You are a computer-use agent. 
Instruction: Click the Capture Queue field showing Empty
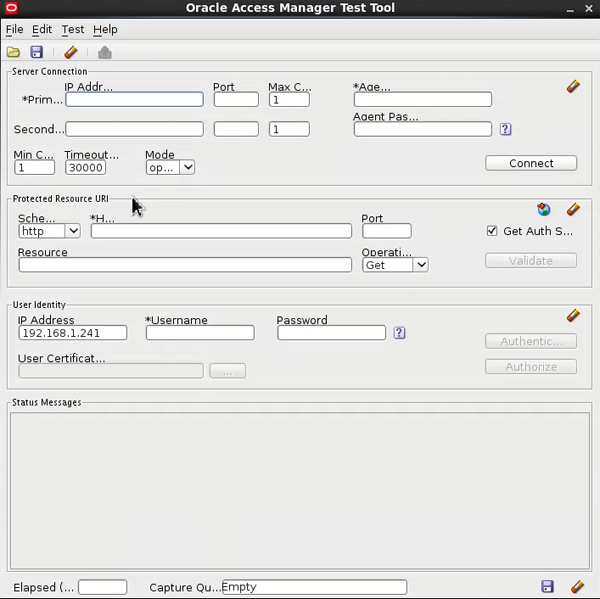pos(314,587)
